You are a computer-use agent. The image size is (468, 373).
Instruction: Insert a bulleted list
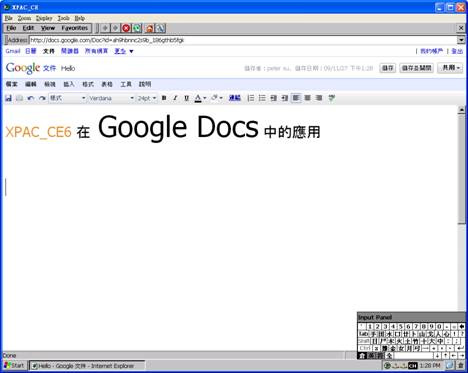coord(262,98)
